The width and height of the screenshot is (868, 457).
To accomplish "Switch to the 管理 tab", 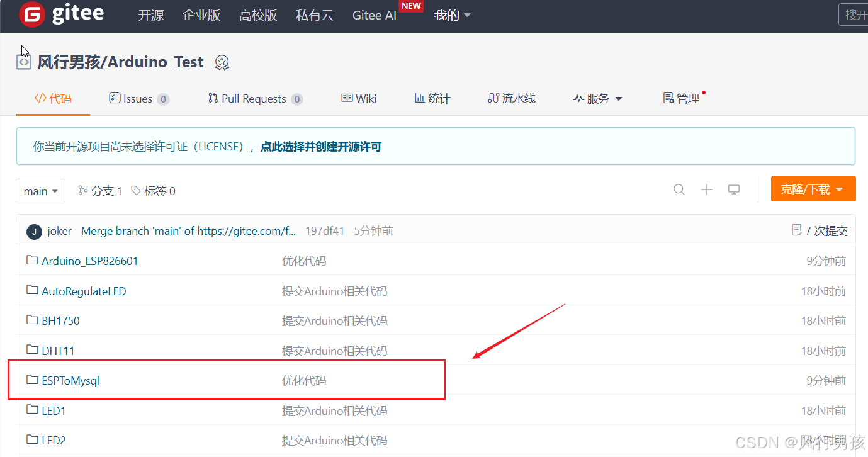I will [x=682, y=98].
